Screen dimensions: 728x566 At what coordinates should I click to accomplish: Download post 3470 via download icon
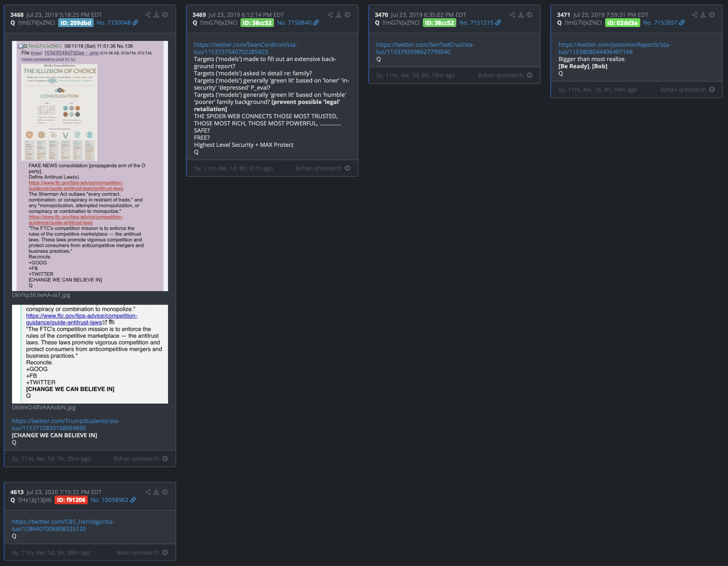[x=521, y=15]
